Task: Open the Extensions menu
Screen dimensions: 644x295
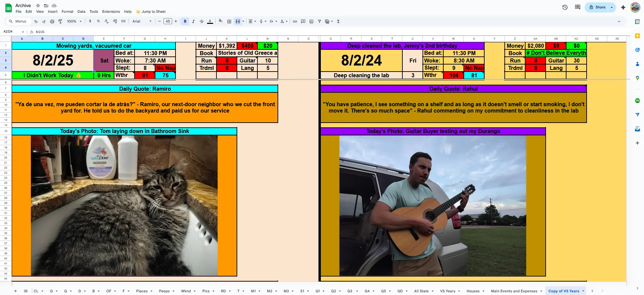Action: point(111,11)
